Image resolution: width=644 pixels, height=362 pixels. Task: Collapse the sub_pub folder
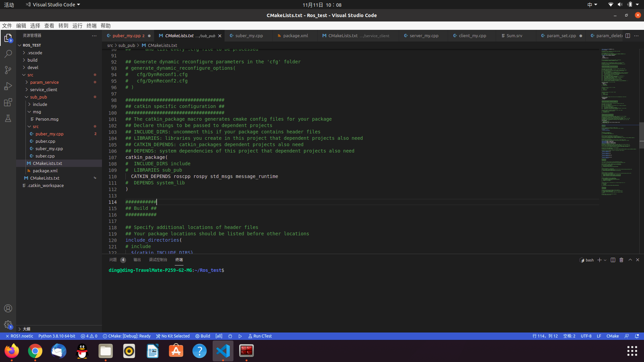[38, 97]
